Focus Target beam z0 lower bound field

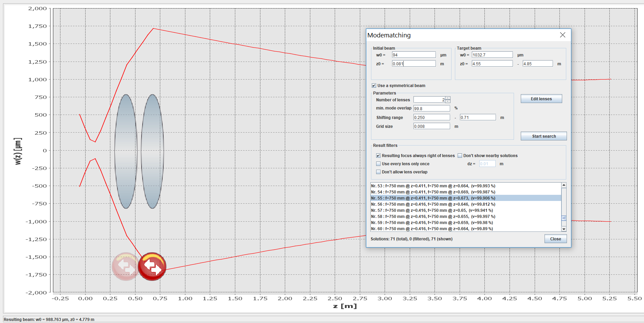tap(492, 64)
